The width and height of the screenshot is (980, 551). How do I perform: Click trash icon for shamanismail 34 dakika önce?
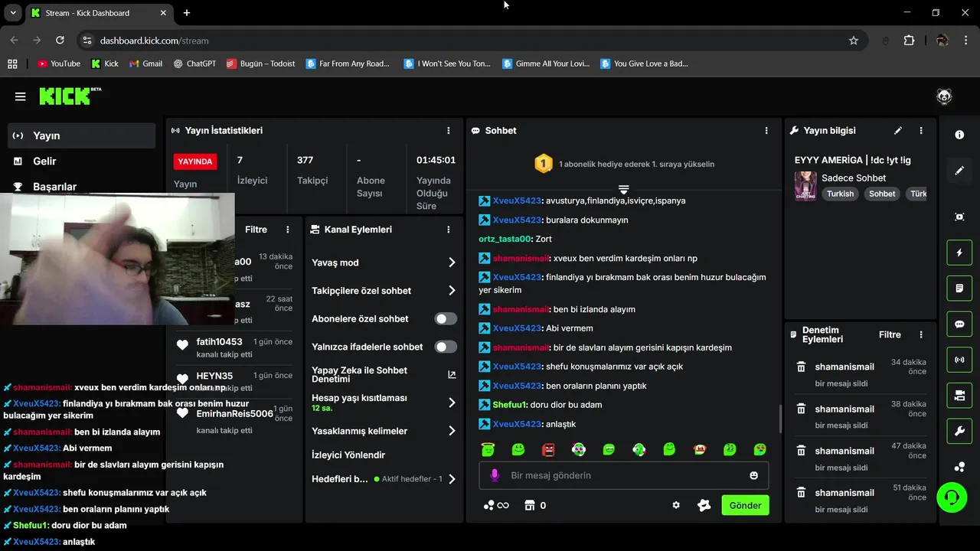pos(801,367)
